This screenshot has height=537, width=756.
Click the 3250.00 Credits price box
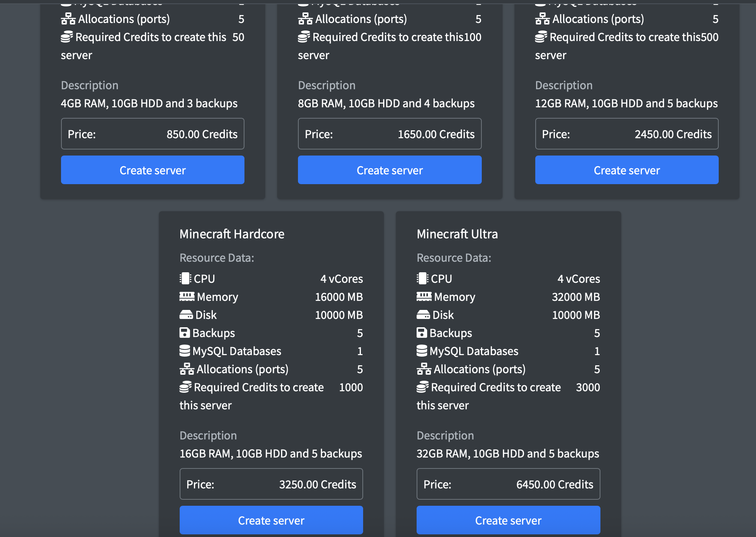271,484
